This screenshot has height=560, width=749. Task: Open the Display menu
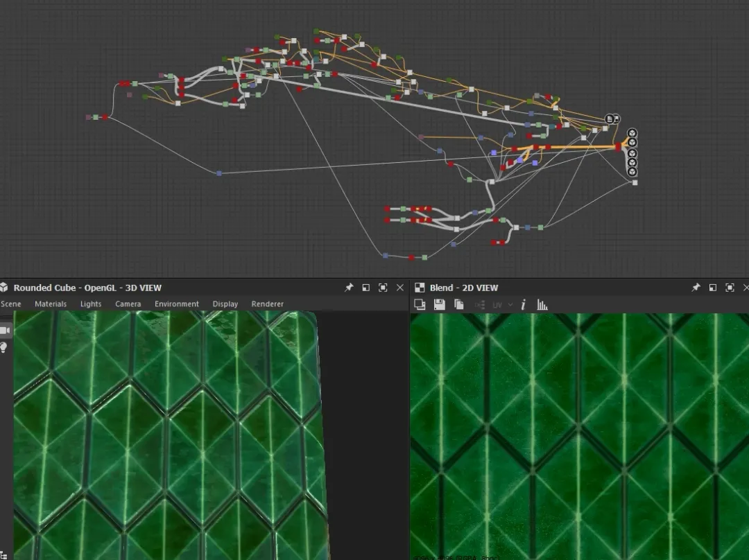pyautogui.click(x=225, y=304)
